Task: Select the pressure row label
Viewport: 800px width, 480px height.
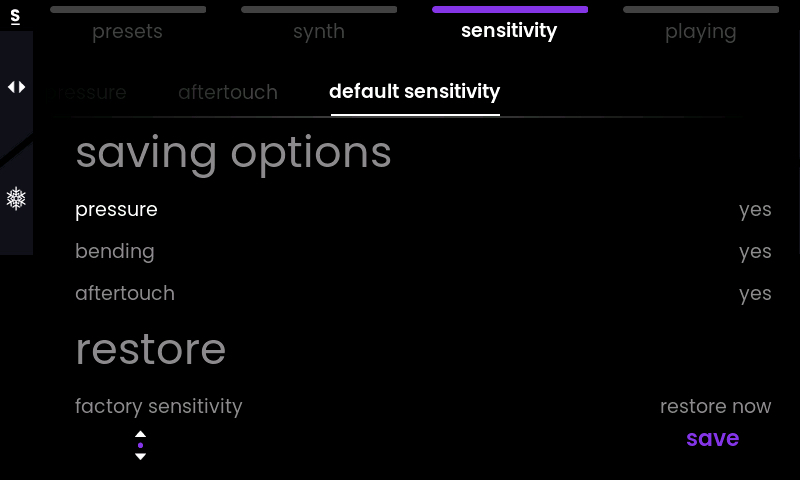Action: [x=116, y=210]
